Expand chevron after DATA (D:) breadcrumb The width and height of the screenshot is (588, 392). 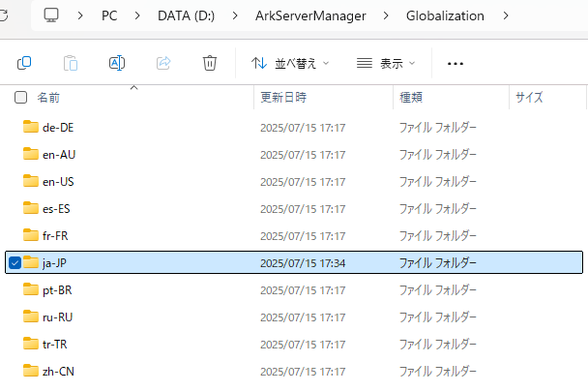[235, 15]
